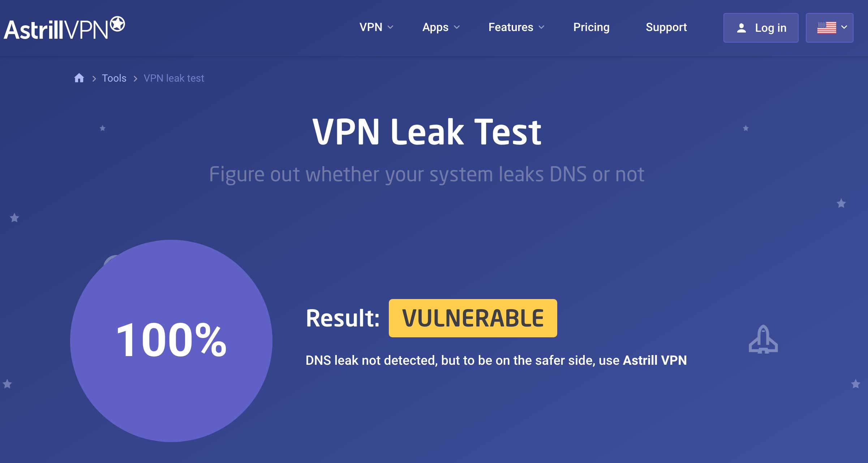Click the breadcrumb chevron after Tools
Image resolution: width=868 pixels, height=463 pixels.
click(x=136, y=78)
